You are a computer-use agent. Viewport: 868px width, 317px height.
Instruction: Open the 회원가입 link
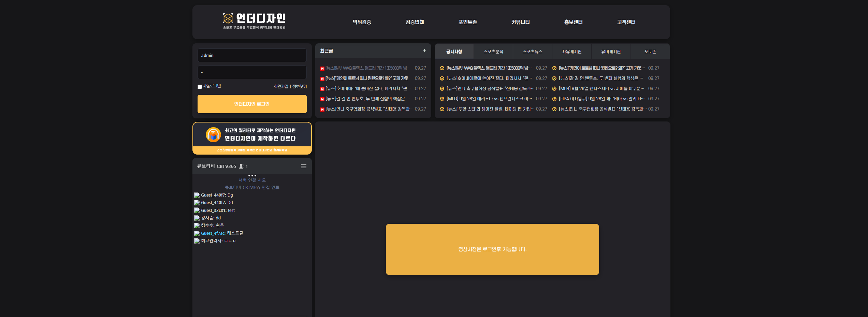tap(281, 87)
